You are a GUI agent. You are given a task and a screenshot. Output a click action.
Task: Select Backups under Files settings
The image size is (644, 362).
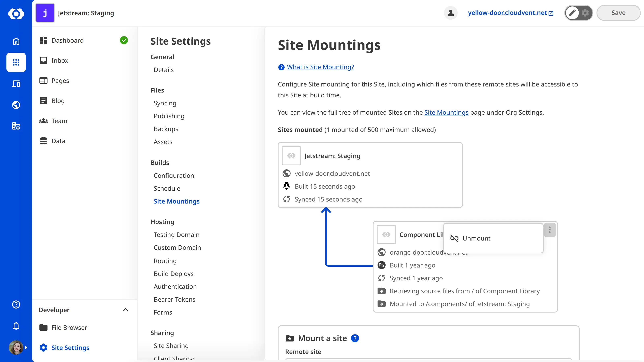(166, 129)
